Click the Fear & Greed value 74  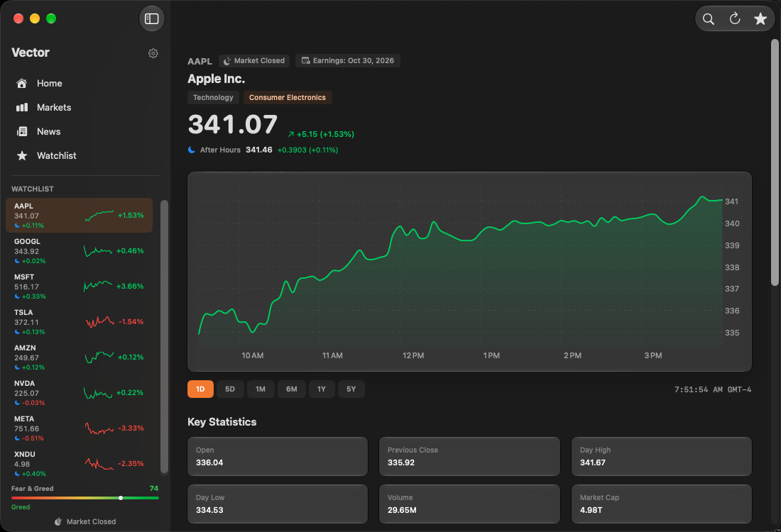(154, 489)
